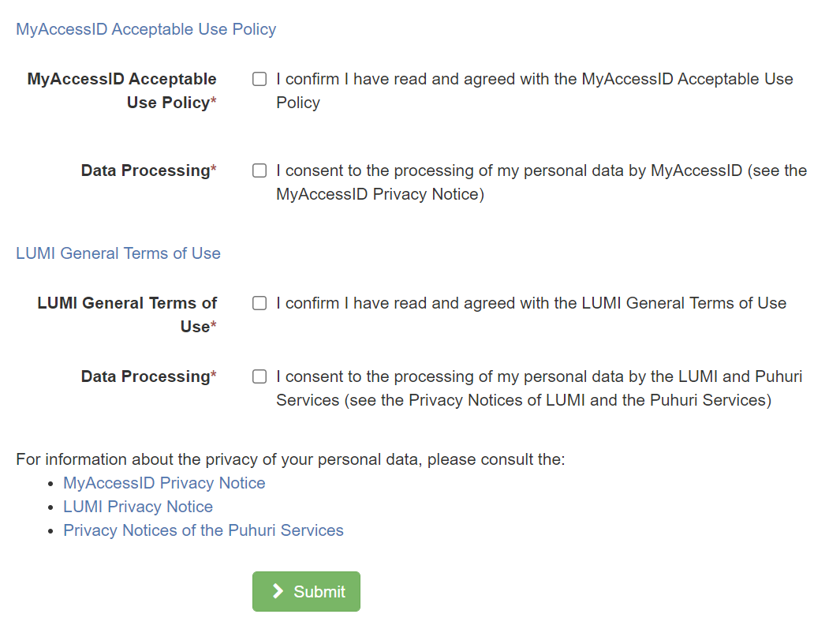Click the first Data Processing label
Screen dimensions: 840x629
(x=148, y=170)
